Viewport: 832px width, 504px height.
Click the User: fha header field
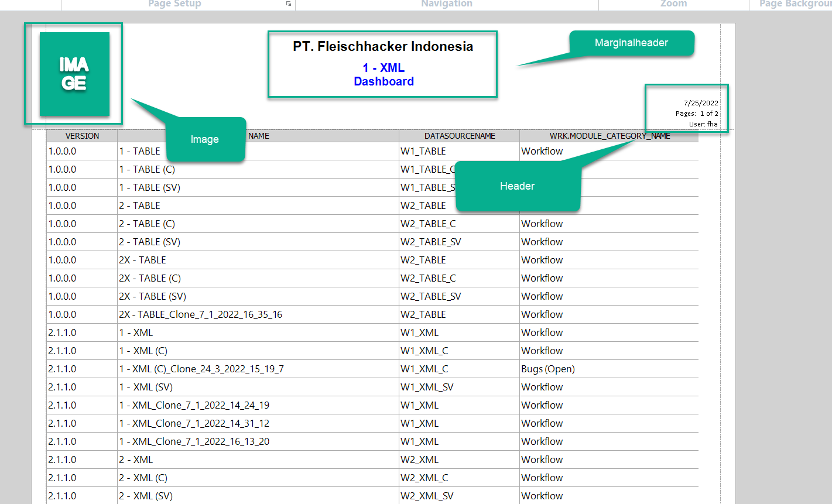point(704,124)
